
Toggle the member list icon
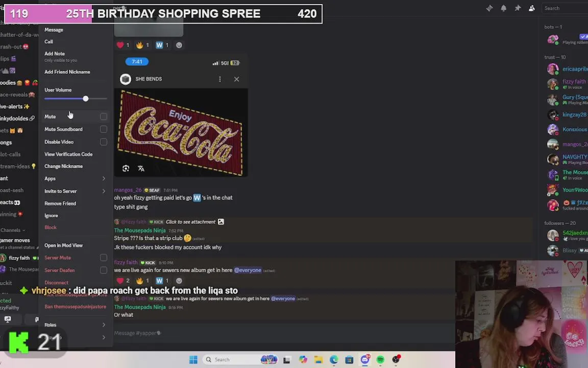(532, 8)
